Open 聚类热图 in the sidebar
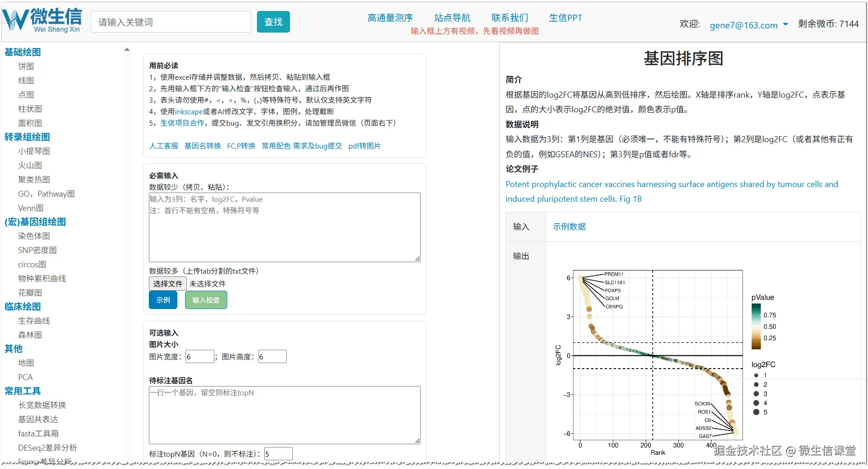 click(34, 180)
